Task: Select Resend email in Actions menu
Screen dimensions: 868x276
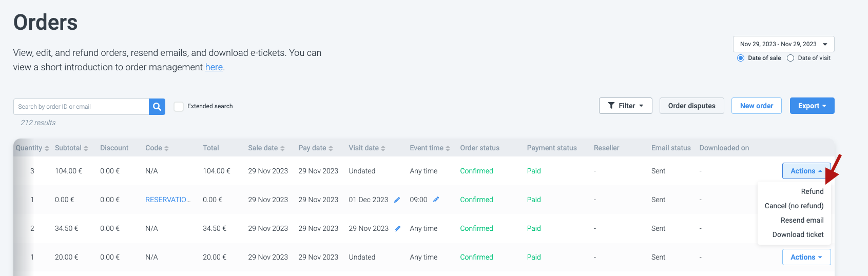Action: 802,220
